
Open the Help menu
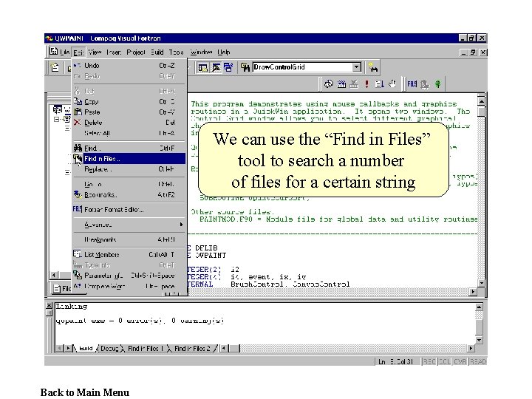pos(224,52)
